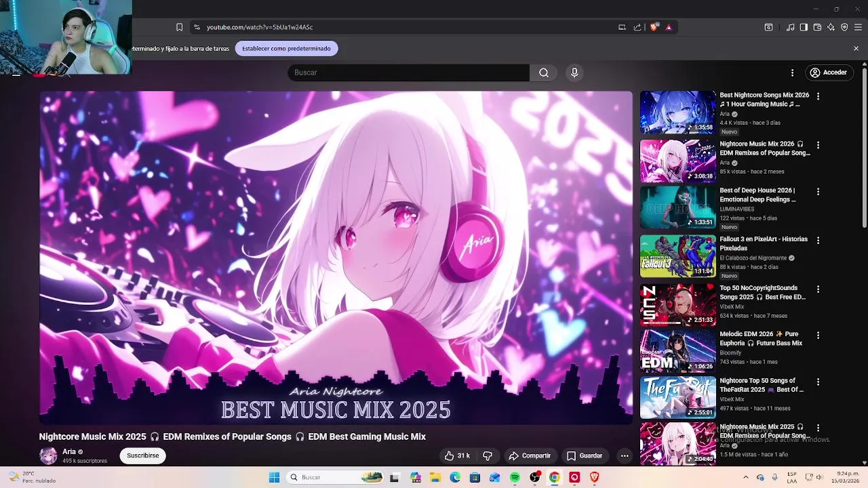Toggle the browser sidebar panel icon

[804, 27]
